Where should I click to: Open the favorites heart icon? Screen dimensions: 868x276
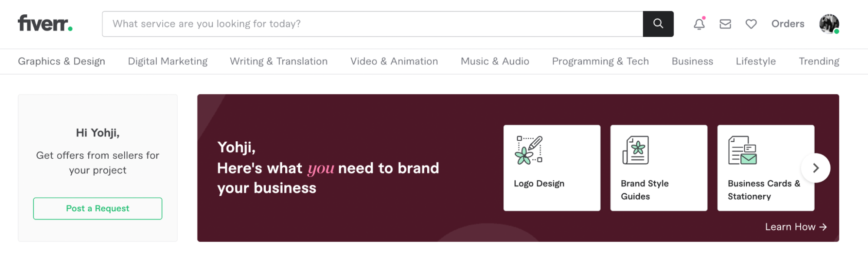click(x=751, y=24)
